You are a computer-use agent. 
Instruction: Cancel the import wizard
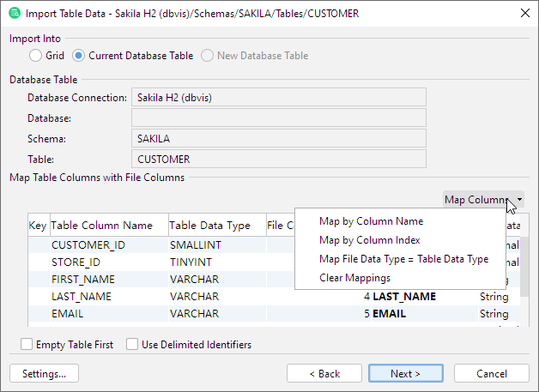(x=492, y=373)
